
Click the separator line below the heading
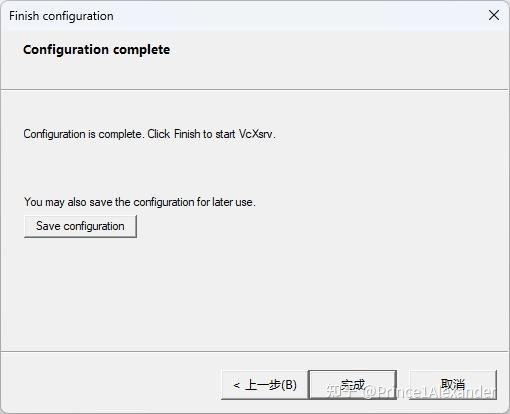pyautogui.click(x=255, y=89)
